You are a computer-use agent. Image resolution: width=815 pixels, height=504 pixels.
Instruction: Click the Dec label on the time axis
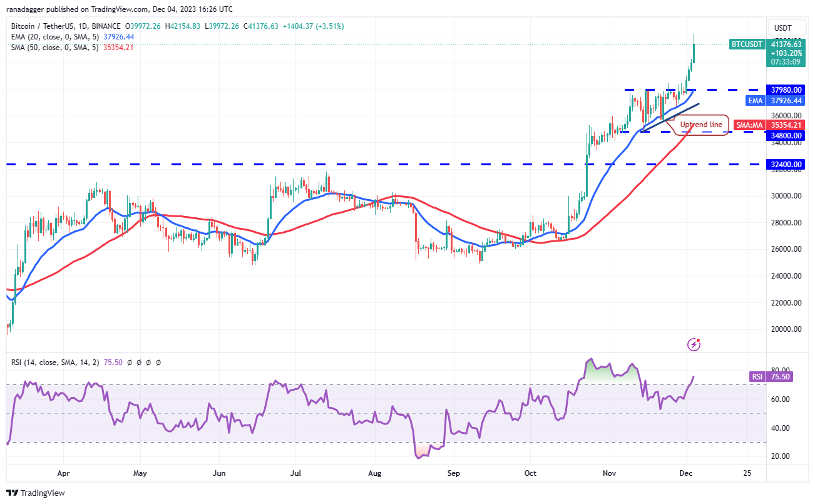pos(686,473)
